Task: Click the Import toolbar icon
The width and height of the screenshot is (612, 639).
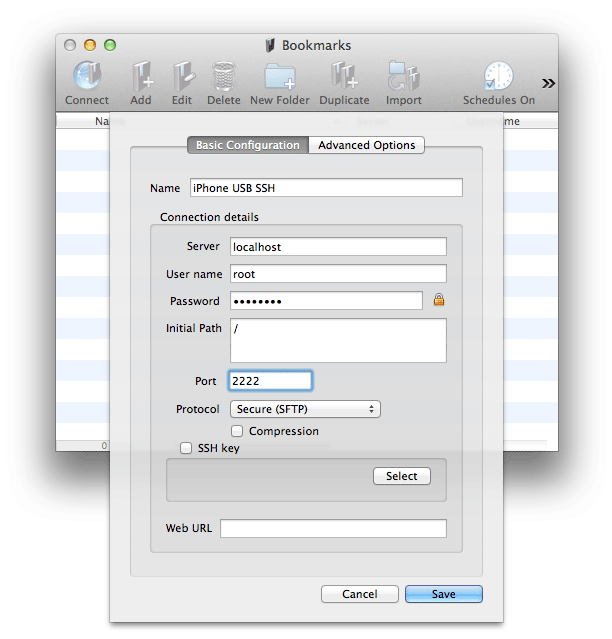Action: 404,78
